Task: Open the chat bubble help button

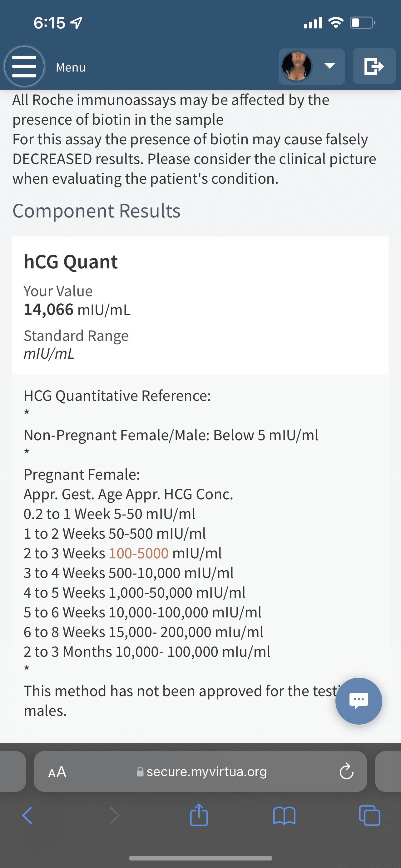Action: coord(359,701)
